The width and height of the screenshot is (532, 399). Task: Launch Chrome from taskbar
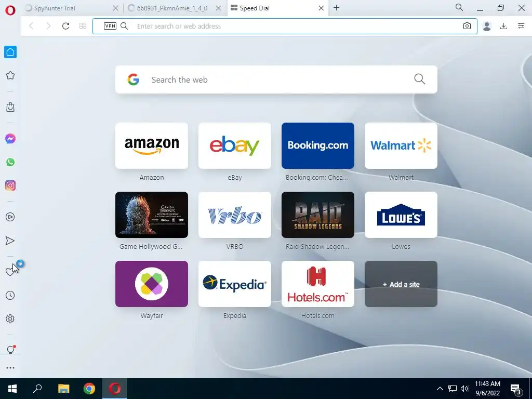tap(89, 389)
